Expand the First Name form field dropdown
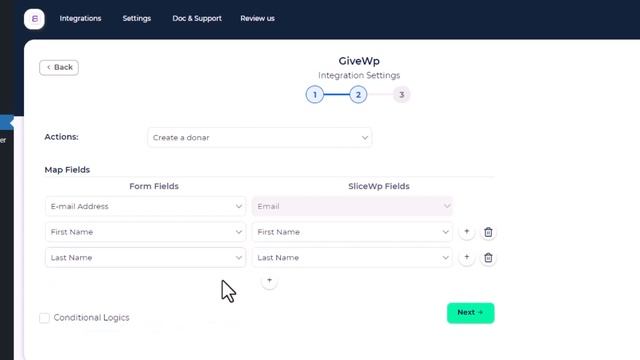Image resolution: width=640 pixels, height=360 pixels. point(145,232)
